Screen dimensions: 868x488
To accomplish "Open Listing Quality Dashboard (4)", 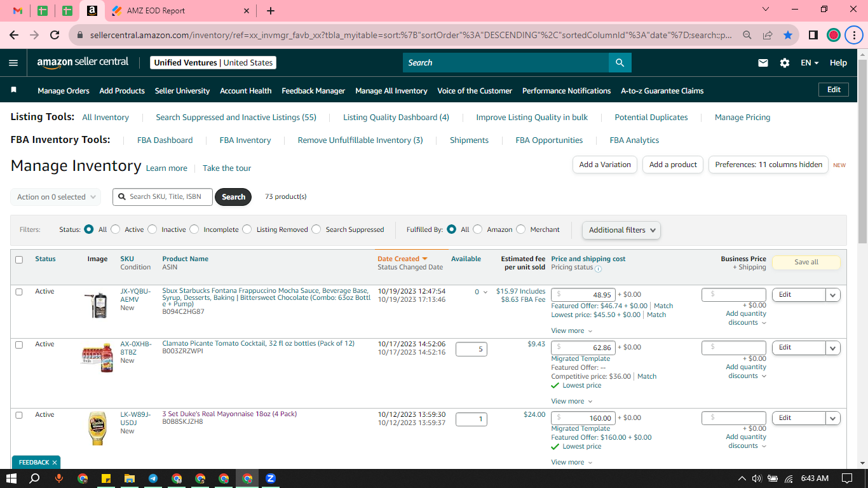I will click(x=396, y=117).
